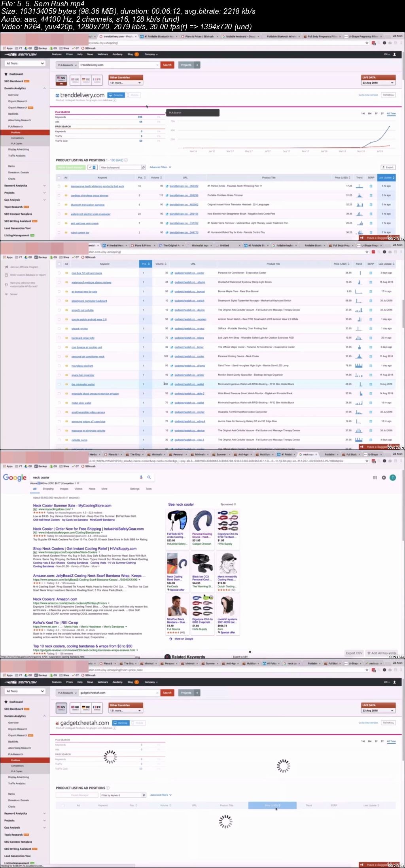The height and width of the screenshot is (868, 405).
Task: Click the user profile icon in trenddelivery.com header
Action: tap(394, 54)
